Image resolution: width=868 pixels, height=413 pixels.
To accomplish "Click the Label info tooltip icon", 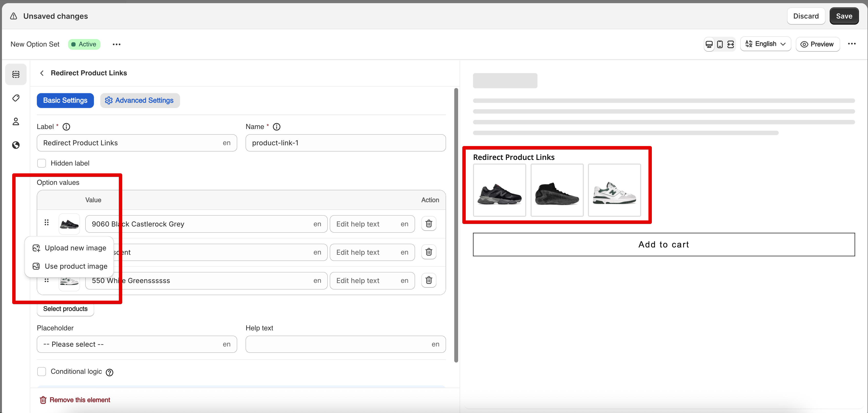I will 66,127.
